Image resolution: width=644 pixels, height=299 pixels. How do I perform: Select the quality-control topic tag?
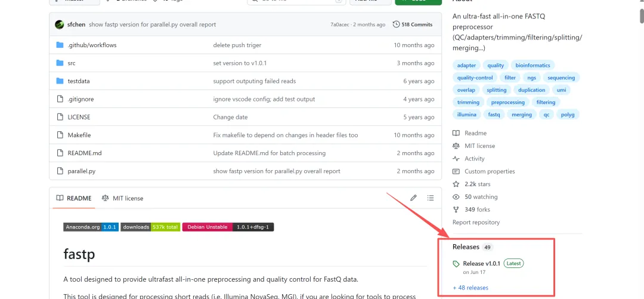[475, 78]
